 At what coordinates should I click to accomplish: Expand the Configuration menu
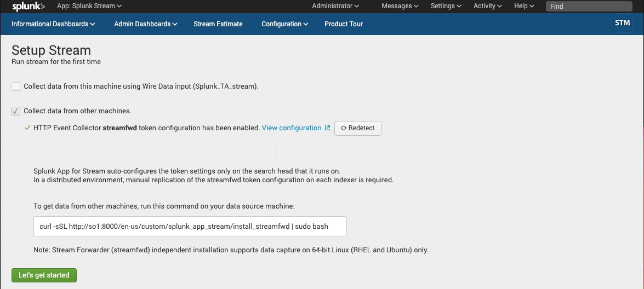click(x=285, y=24)
